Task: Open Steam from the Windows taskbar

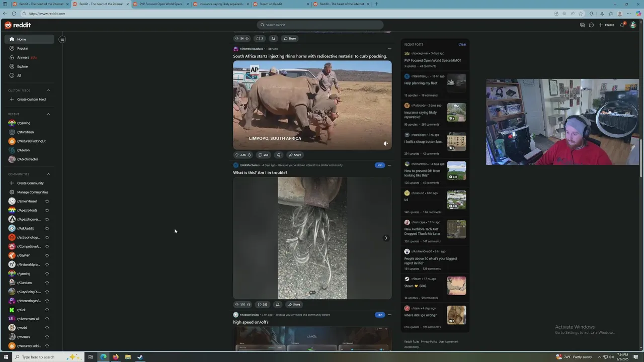Action: point(140,357)
